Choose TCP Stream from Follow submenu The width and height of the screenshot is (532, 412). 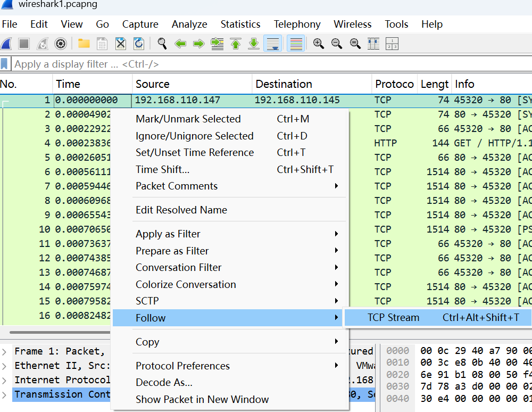coord(393,318)
